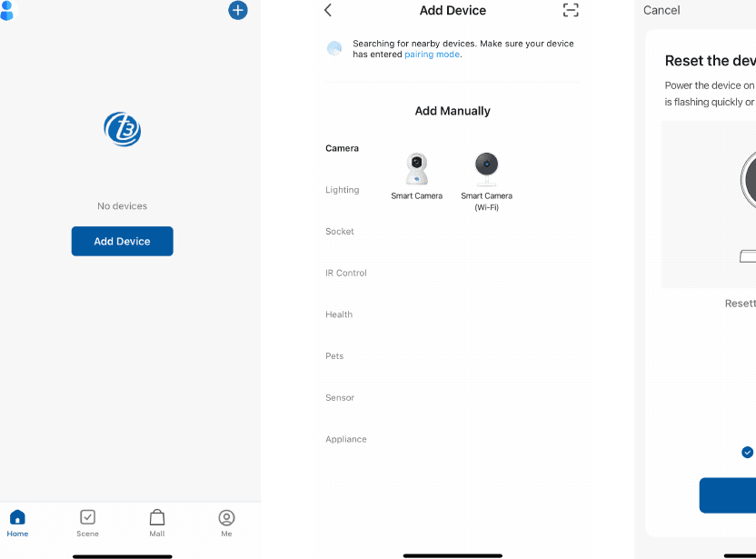This screenshot has width=756, height=559.
Task: Select the Smart Camera device icon
Action: click(x=416, y=168)
